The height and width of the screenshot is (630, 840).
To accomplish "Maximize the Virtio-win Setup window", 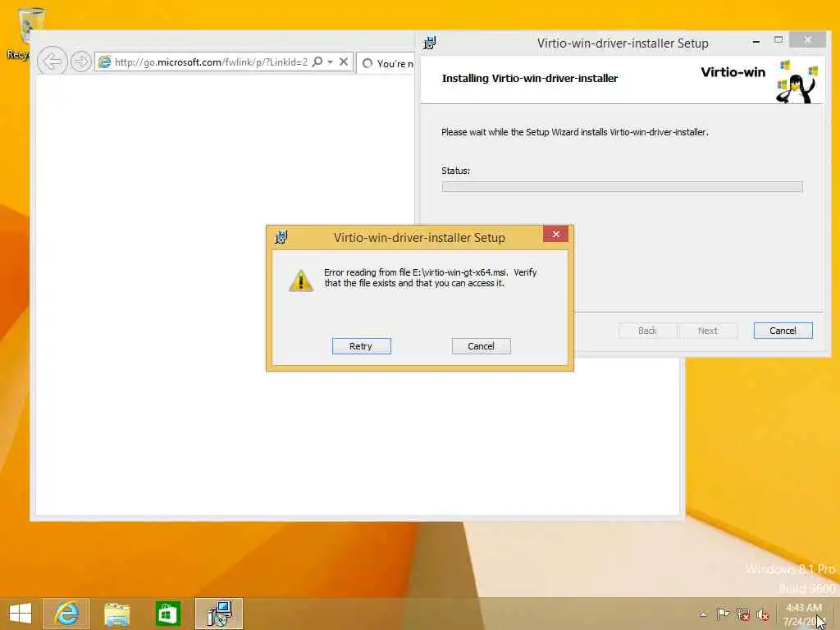I will pos(778,40).
